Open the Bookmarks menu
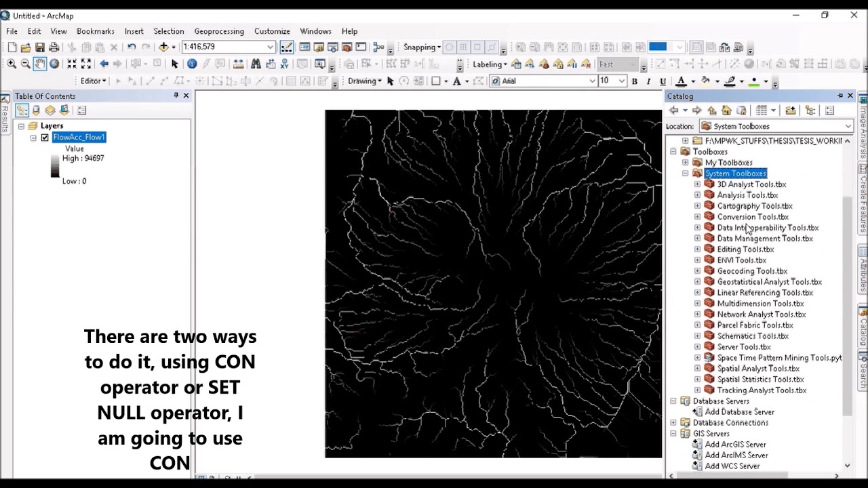 tap(96, 31)
